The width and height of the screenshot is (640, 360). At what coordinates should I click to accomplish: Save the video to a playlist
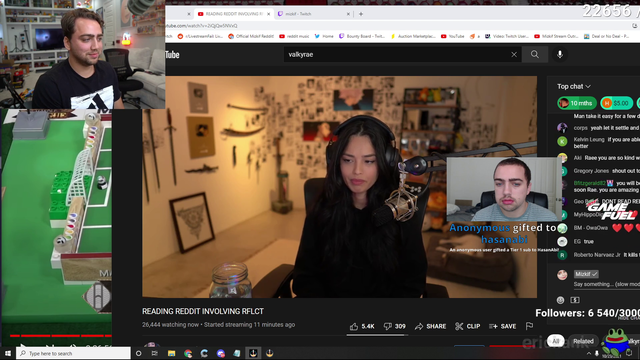[502, 326]
